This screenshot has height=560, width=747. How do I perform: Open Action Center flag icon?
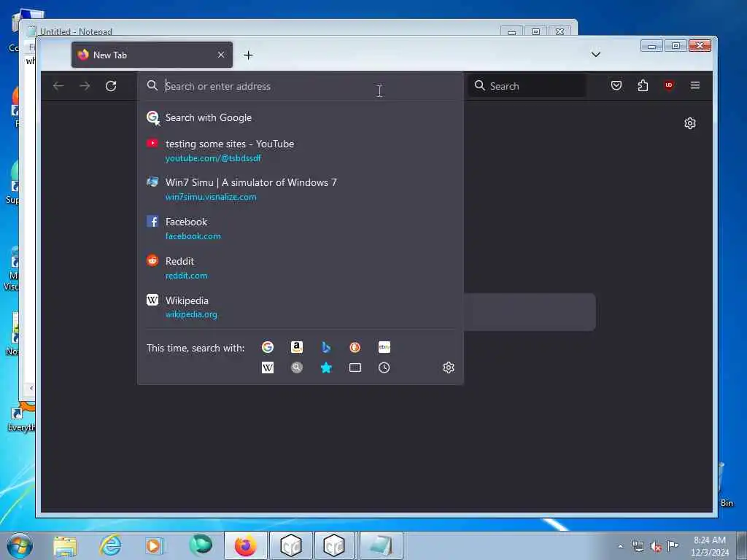(673, 546)
